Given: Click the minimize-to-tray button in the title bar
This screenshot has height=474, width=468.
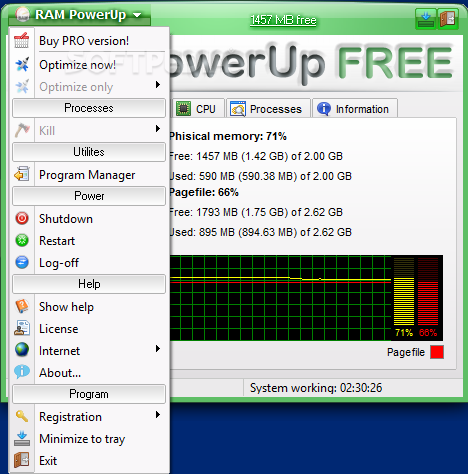Looking at the screenshot, I should pos(426,19).
